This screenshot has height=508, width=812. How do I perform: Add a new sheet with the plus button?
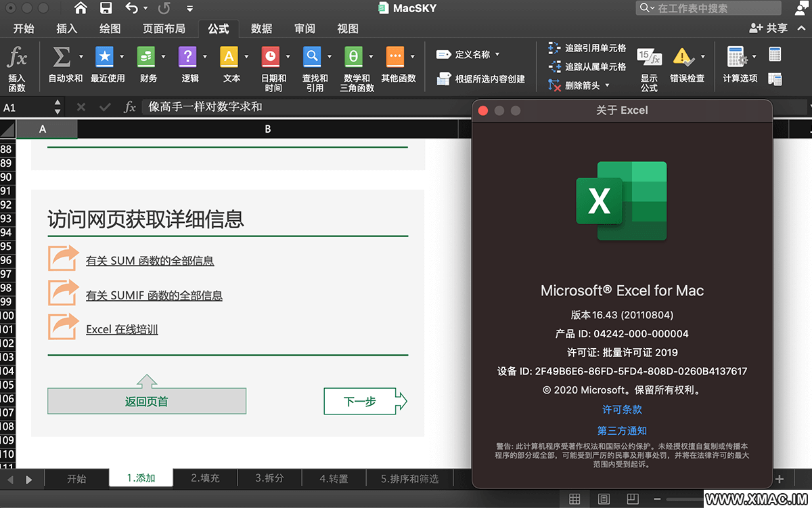[x=780, y=479]
